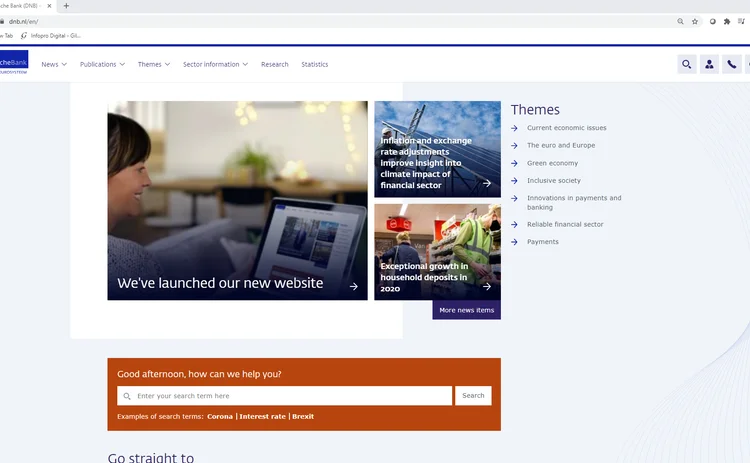Open the Green economy theme link
Screen dimensions: 750x463
[x=552, y=163]
